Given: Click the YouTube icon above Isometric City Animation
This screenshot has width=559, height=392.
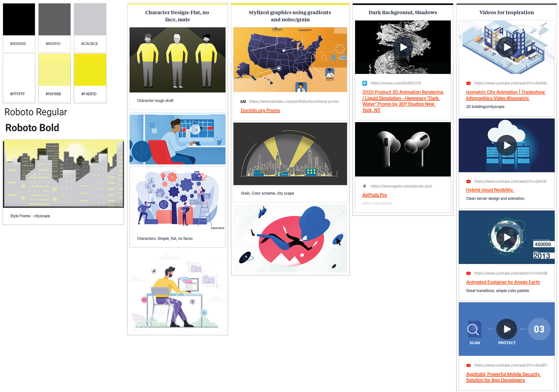Looking at the screenshot, I should (468, 83).
